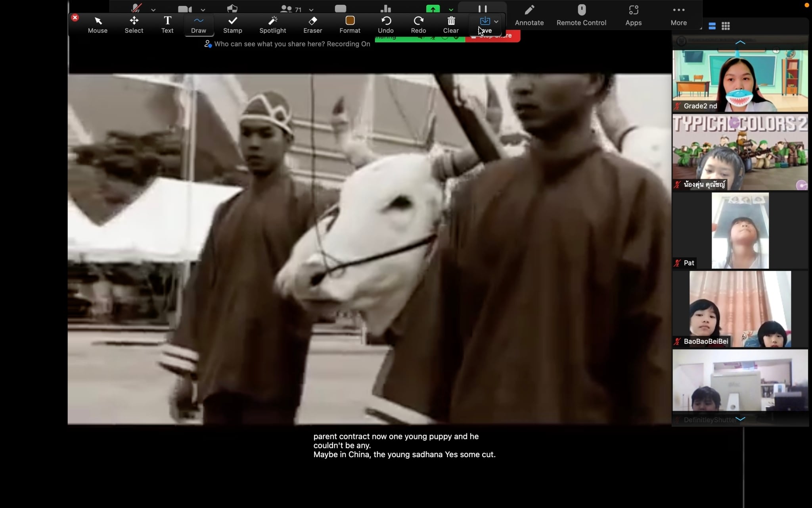Switch to grid gallery view

pyautogui.click(x=726, y=26)
